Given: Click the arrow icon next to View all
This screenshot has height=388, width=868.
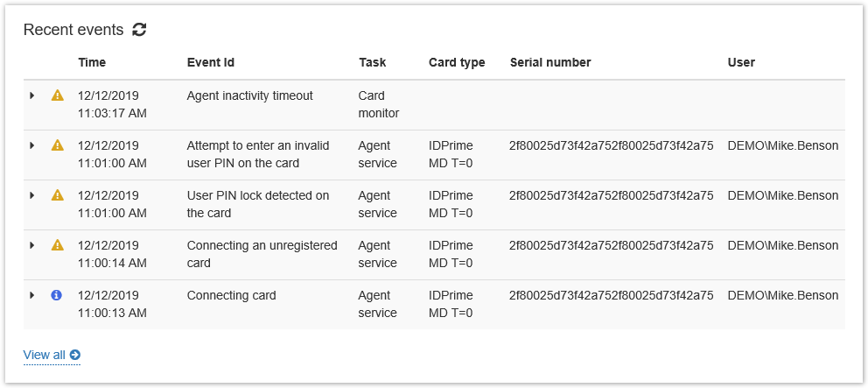Looking at the screenshot, I should [75, 355].
